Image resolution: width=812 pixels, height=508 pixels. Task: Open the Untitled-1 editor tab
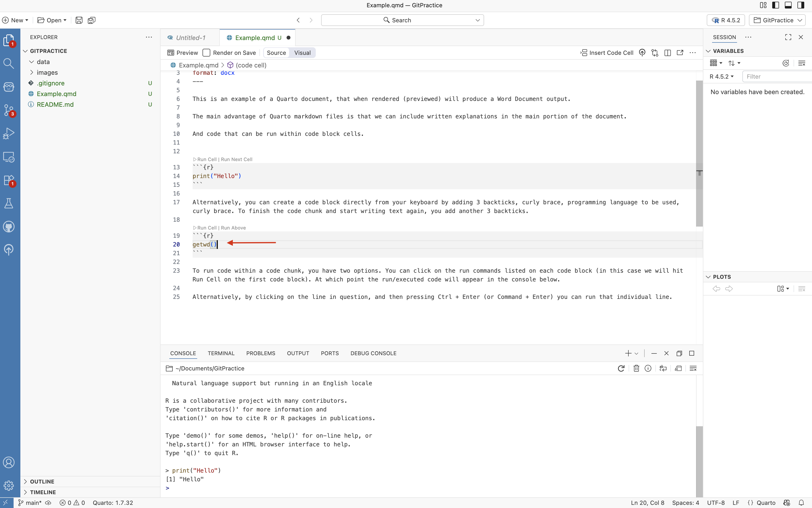pyautogui.click(x=190, y=38)
